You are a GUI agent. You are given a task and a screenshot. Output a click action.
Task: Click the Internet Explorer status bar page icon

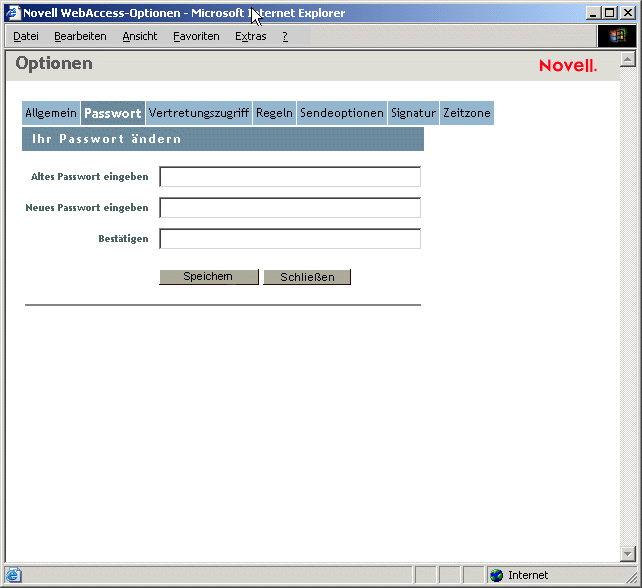13,575
